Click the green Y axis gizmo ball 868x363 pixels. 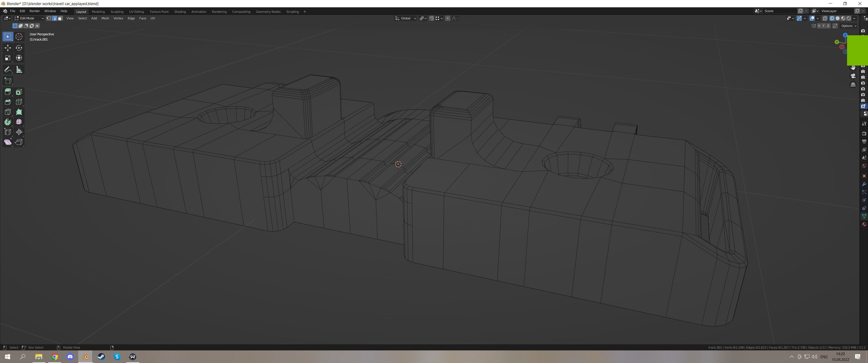pyautogui.click(x=837, y=42)
